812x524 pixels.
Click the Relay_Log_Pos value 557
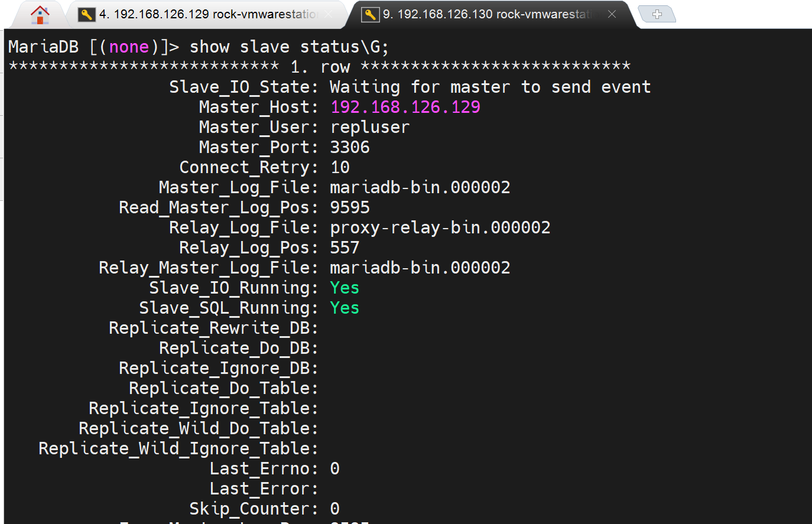345,248
